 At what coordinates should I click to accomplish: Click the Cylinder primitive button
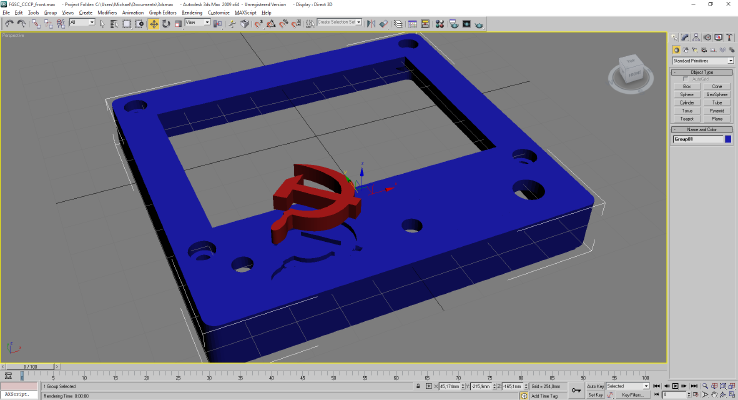[x=687, y=103]
